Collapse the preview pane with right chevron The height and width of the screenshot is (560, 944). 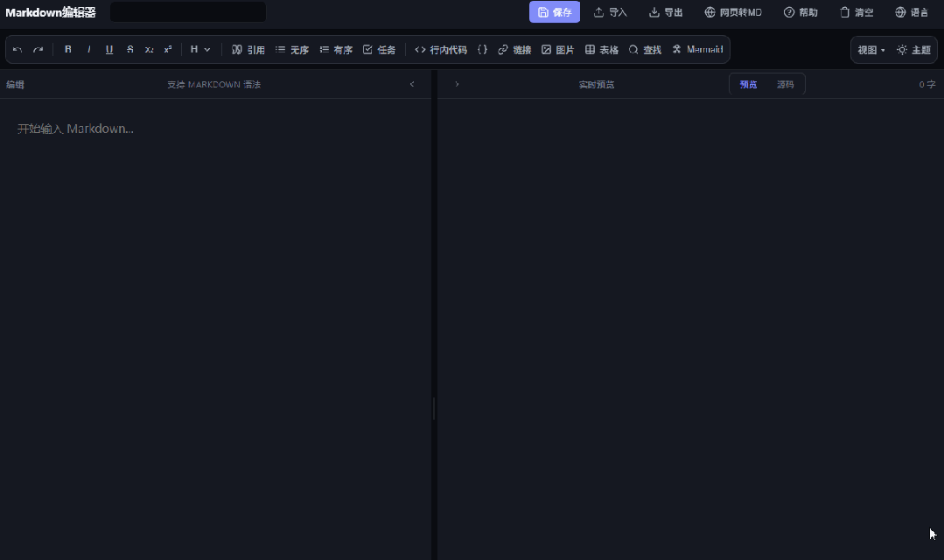(457, 84)
